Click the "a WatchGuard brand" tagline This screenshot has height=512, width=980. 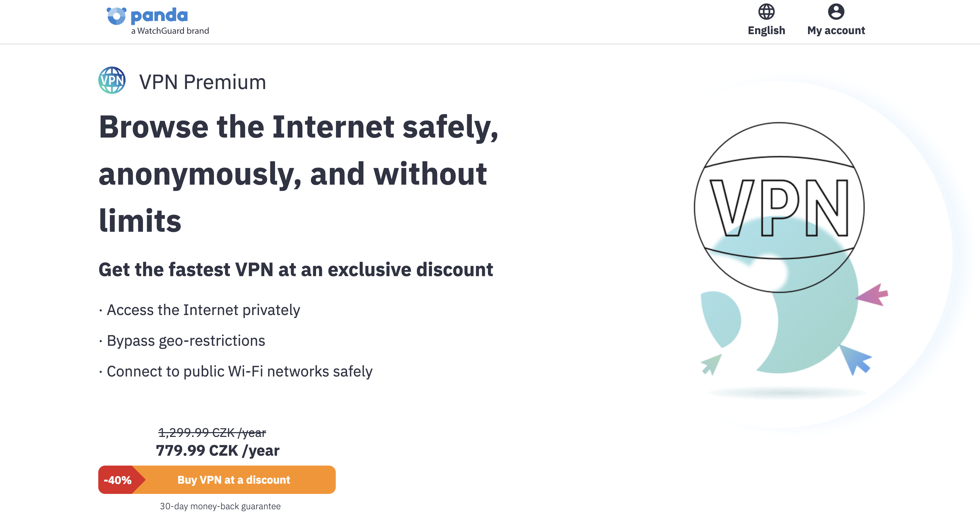170,31
